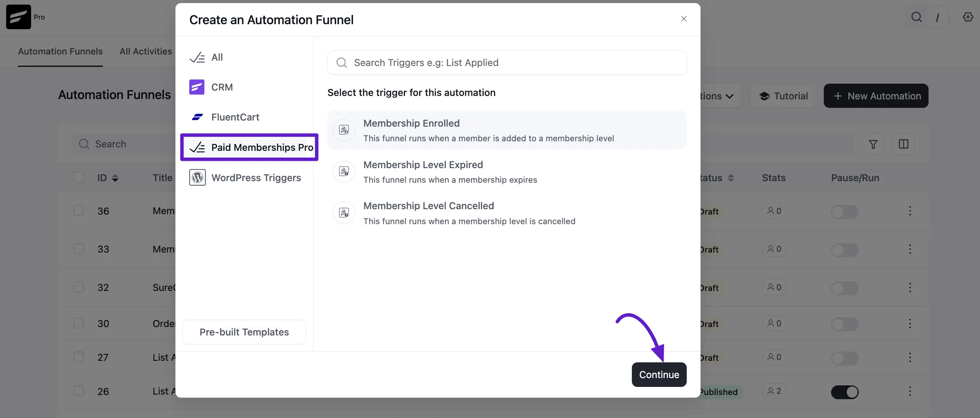This screenshot has width=980, height=418.
Task: Click the ID value 36
Action: coord(103,211)
